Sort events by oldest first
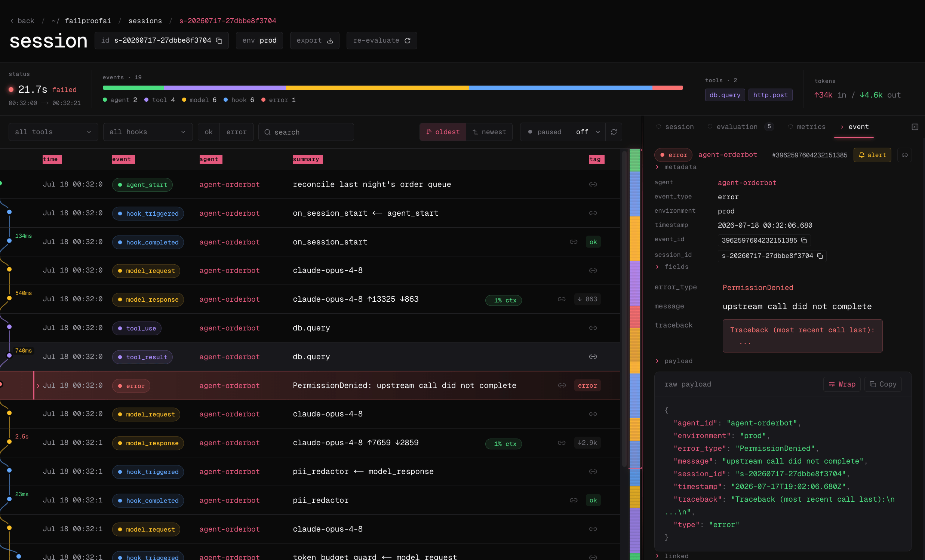Viewport: 925px width, 560px height. 443,132
